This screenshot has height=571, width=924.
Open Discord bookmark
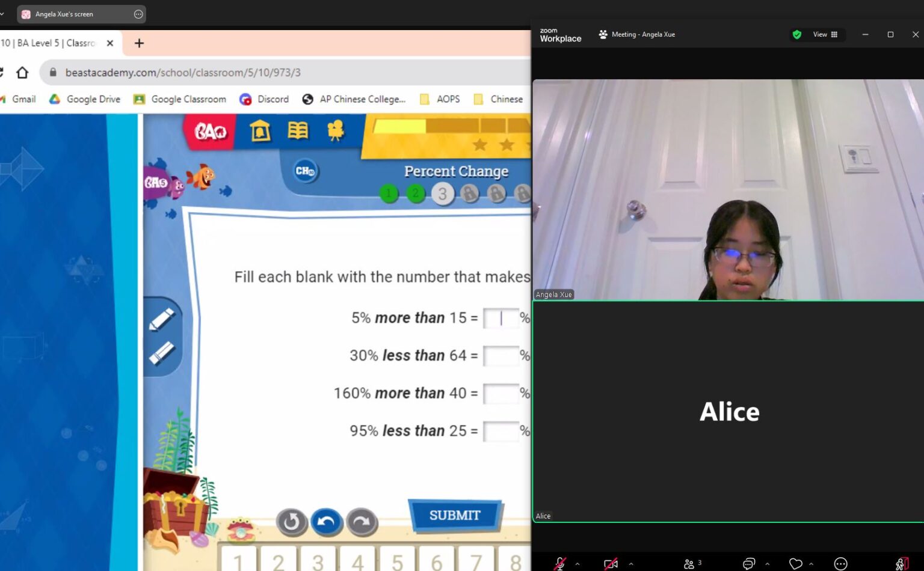(264, 99)
